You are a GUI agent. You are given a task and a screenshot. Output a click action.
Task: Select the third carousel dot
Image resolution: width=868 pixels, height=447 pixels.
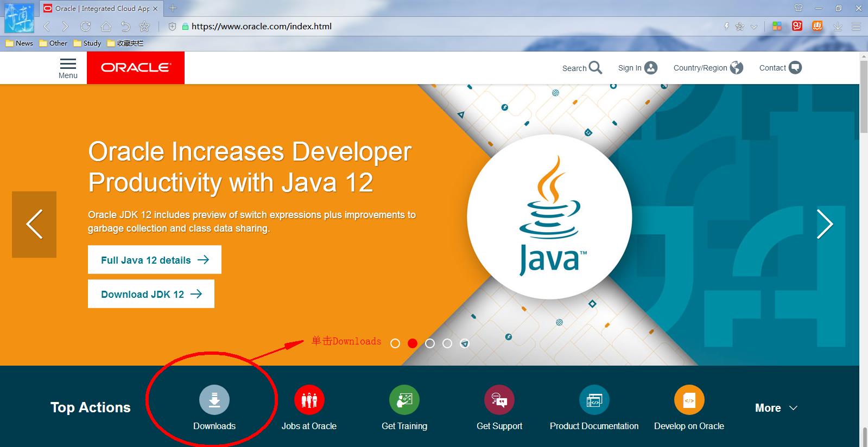430,343
